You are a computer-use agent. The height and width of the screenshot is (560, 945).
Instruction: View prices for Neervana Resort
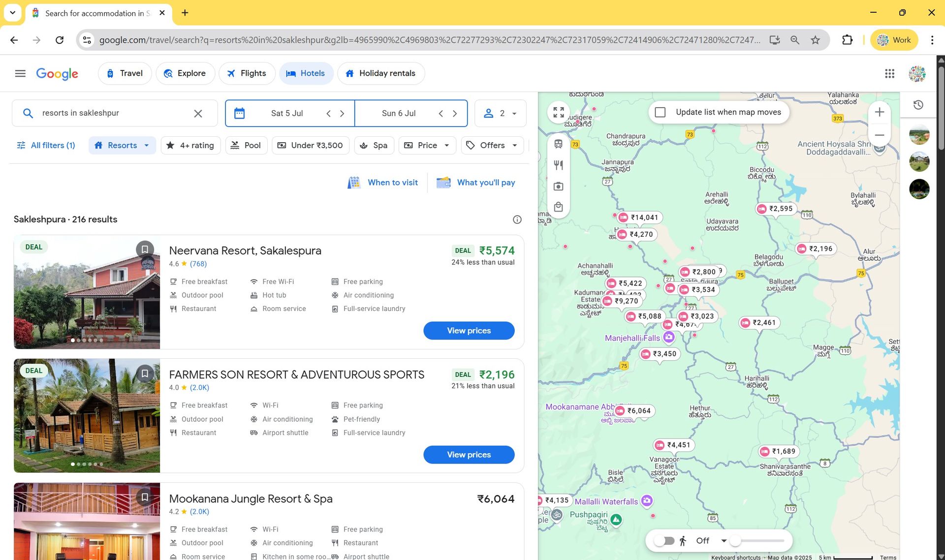coord(469,331)
